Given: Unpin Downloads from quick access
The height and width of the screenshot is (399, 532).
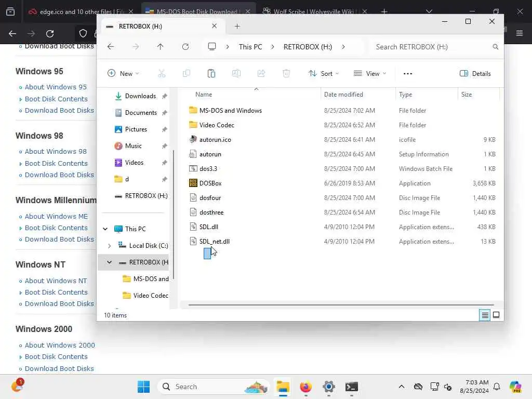Looking at the screenshot, I should [165, 96].
